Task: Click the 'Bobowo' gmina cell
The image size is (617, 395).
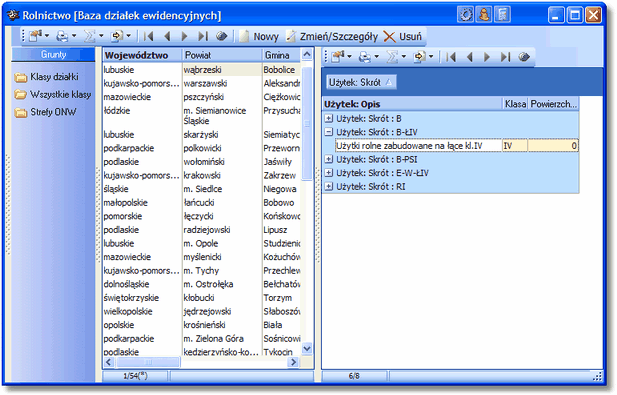Action: 281,203
